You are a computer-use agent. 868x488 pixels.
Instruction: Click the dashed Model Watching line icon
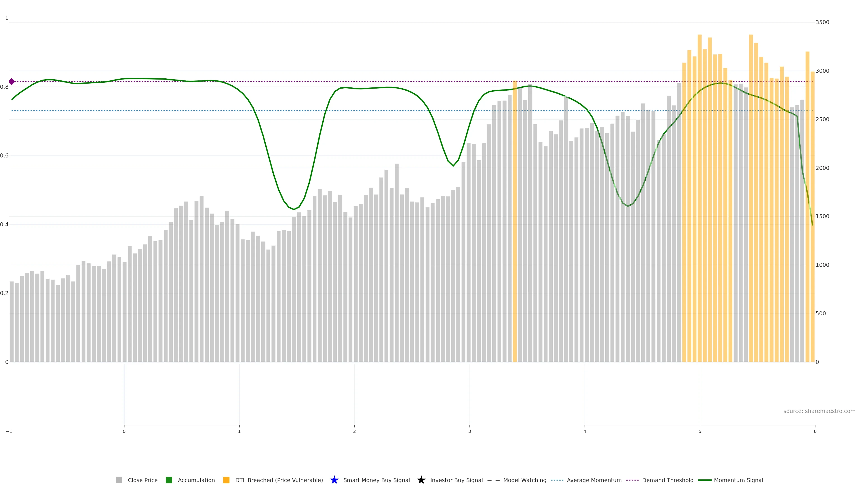coord(493,480)
